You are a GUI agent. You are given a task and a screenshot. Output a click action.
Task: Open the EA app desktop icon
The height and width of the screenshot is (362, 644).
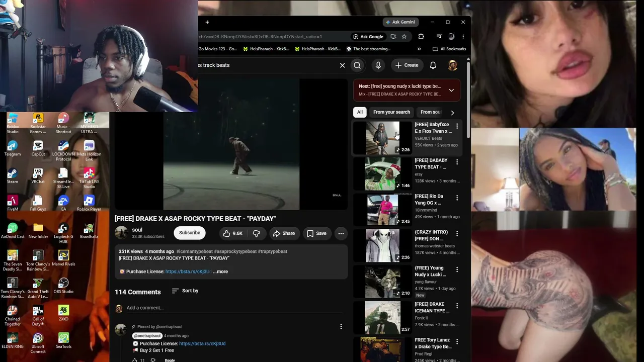click(63, 203)
